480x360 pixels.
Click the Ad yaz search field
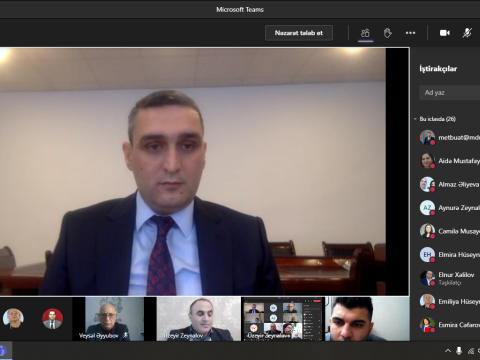pos(450,93)
